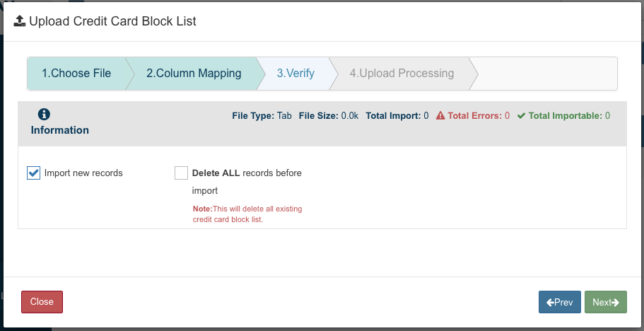This screenshot has height=331, width=644.
Task: Uncheck the Import new records checkbox
Action: [x=34, y=173]
